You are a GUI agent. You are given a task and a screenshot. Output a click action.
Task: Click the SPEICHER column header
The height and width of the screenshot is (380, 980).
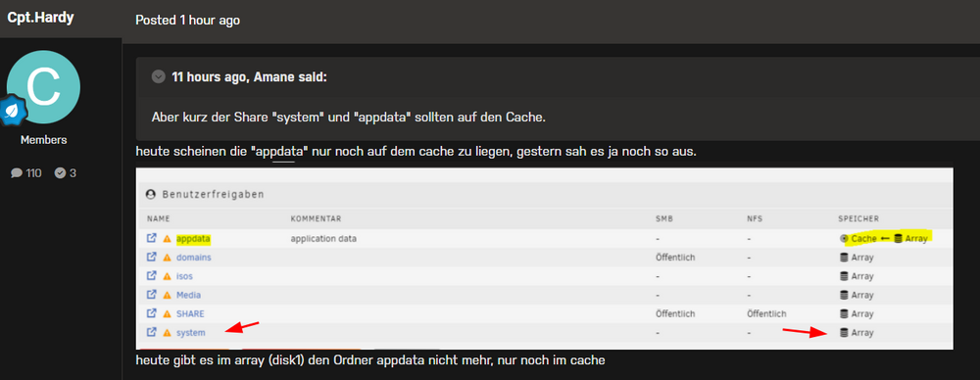pos(858,219)
